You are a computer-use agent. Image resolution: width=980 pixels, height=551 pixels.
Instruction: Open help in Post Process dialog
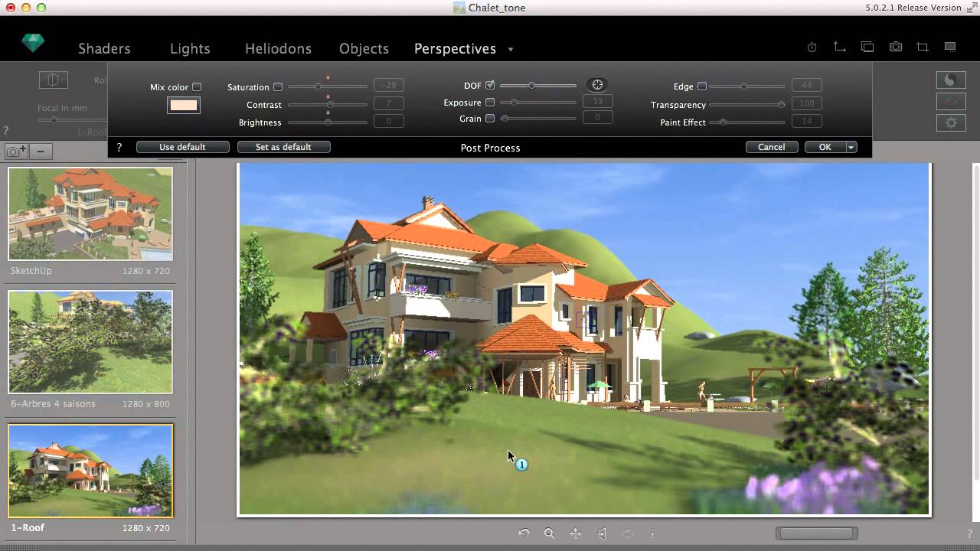pyautogui.click(x=119, y=148)
